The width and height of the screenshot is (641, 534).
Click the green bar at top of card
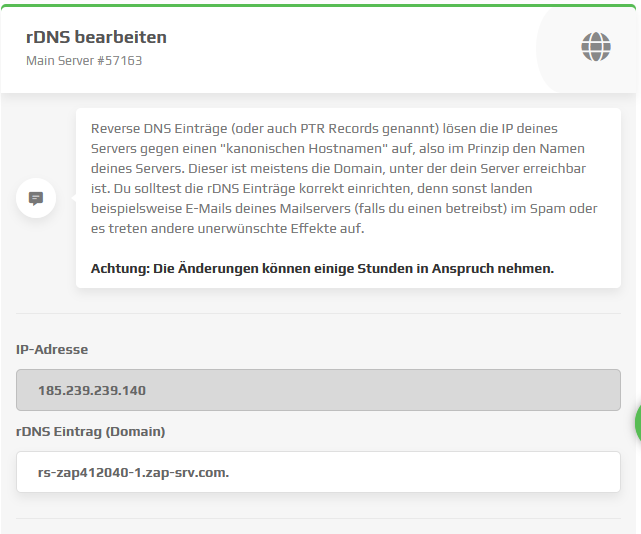click(x=320, y=5)
